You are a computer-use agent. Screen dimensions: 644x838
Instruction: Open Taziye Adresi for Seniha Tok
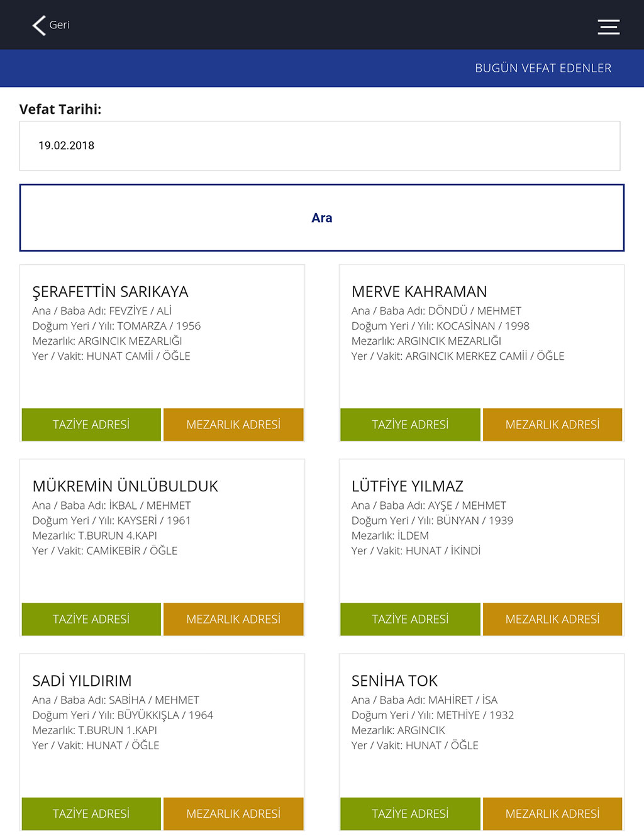[410, 813]
